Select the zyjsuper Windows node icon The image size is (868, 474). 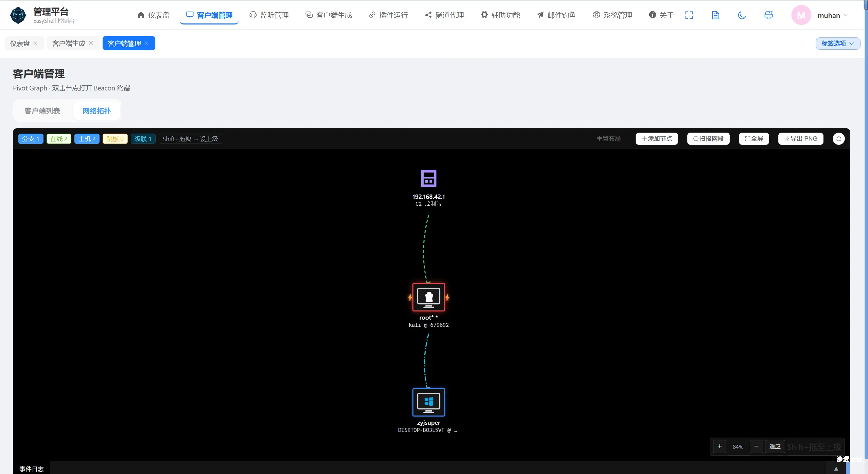[x=429, y=402]
